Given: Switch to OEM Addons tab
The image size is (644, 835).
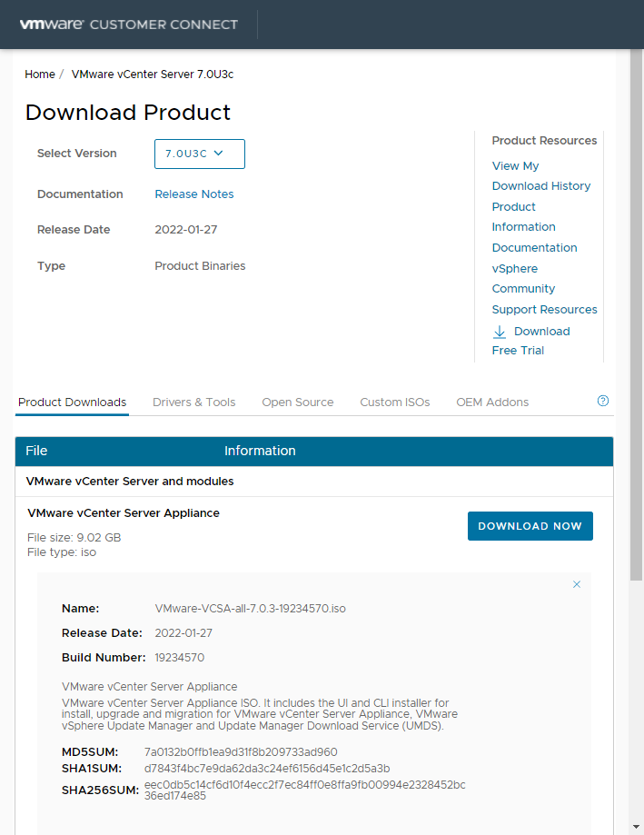Looking at the screenshot, I should (x=492, y=403).
